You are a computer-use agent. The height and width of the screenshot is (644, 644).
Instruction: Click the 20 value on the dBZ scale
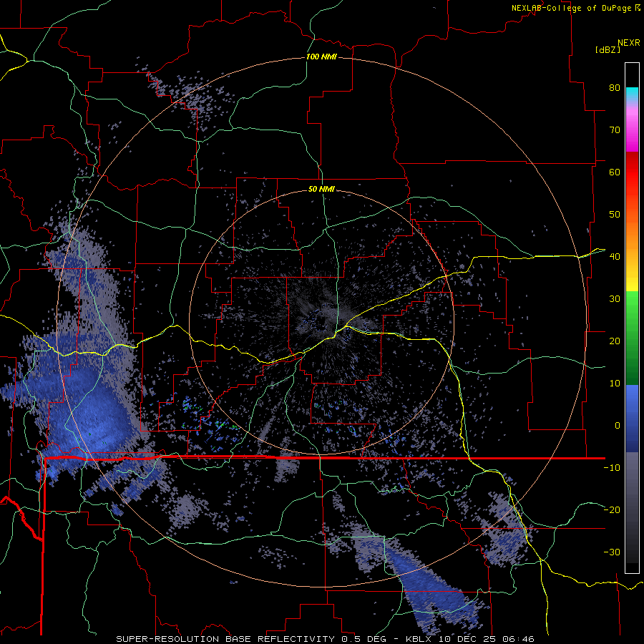(615, 341)
